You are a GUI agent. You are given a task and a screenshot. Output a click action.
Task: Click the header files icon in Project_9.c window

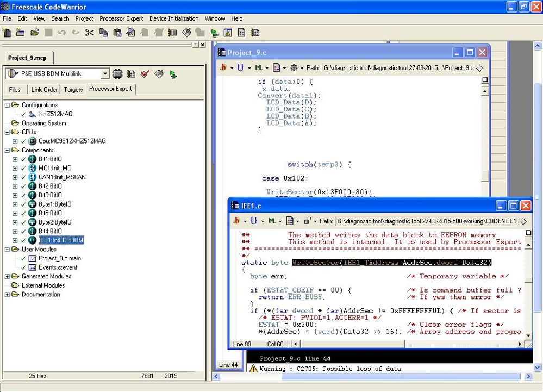tap(223, 67)
